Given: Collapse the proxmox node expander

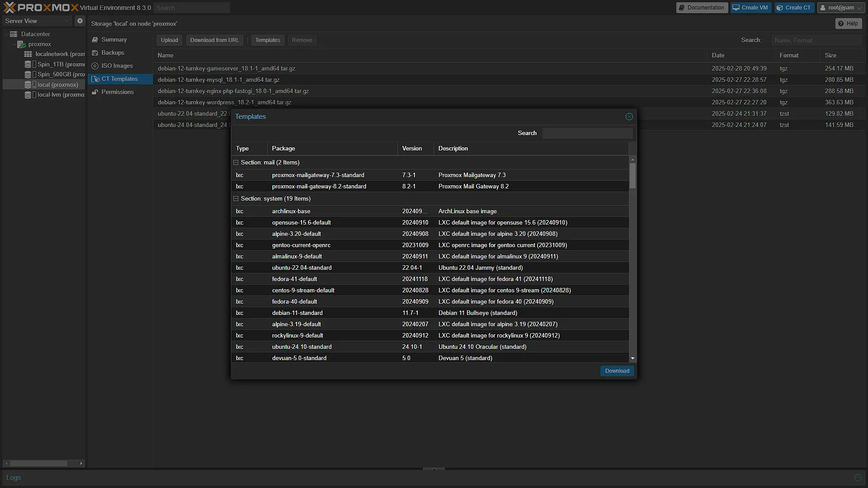Looking at the screenshot, I should (14, 44).
